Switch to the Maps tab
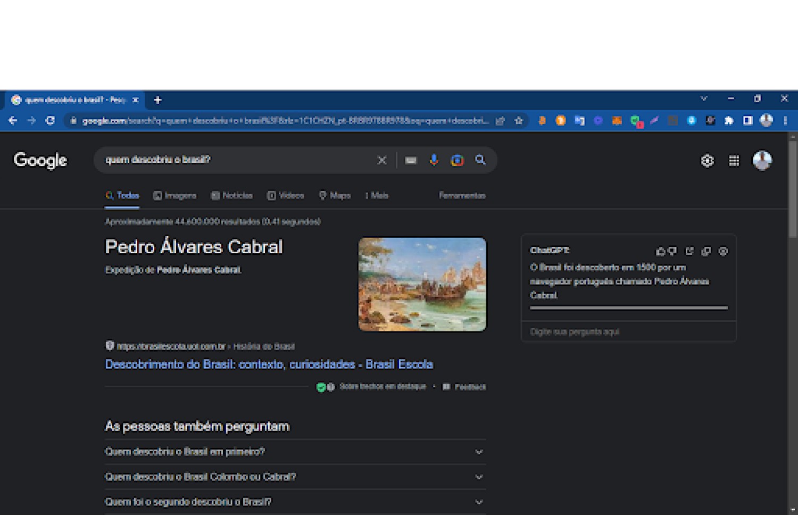 click(335, 196)
